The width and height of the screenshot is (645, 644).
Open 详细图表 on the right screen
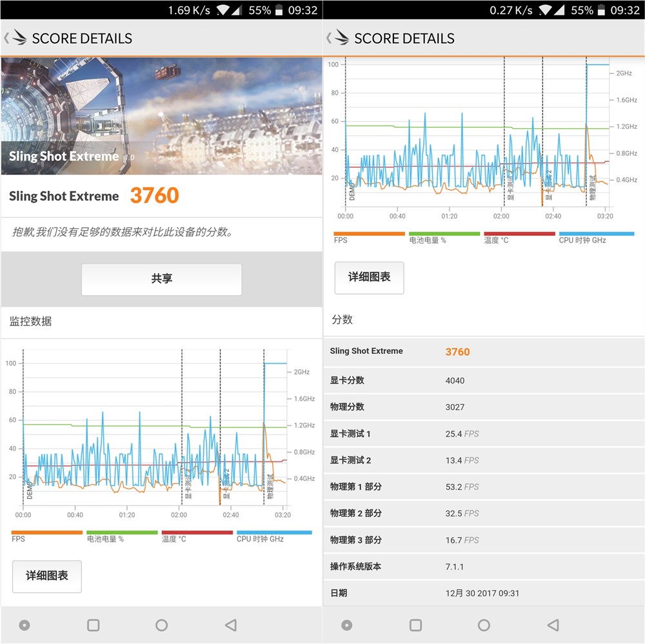(369, 278)
